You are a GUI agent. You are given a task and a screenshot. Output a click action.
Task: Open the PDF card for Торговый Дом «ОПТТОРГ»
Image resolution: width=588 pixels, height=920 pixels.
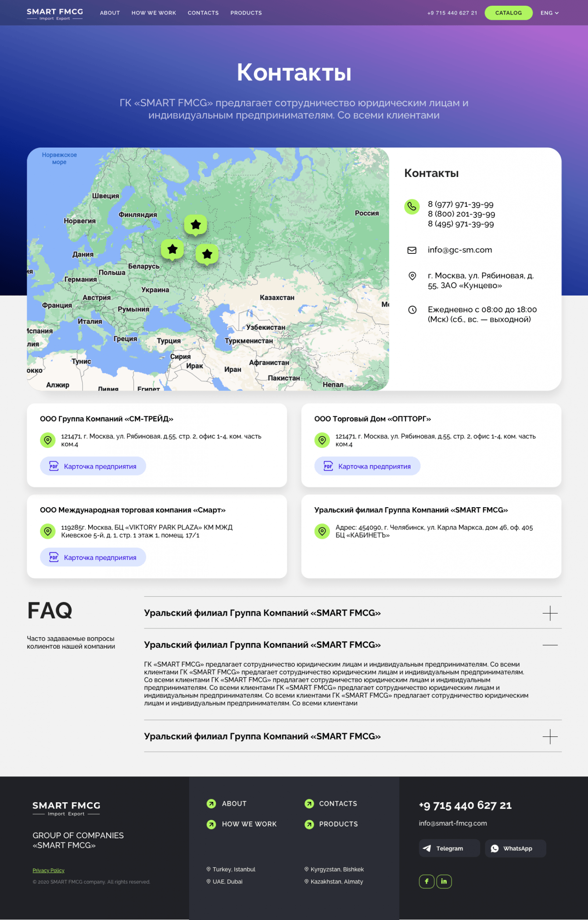pos(367,466)
